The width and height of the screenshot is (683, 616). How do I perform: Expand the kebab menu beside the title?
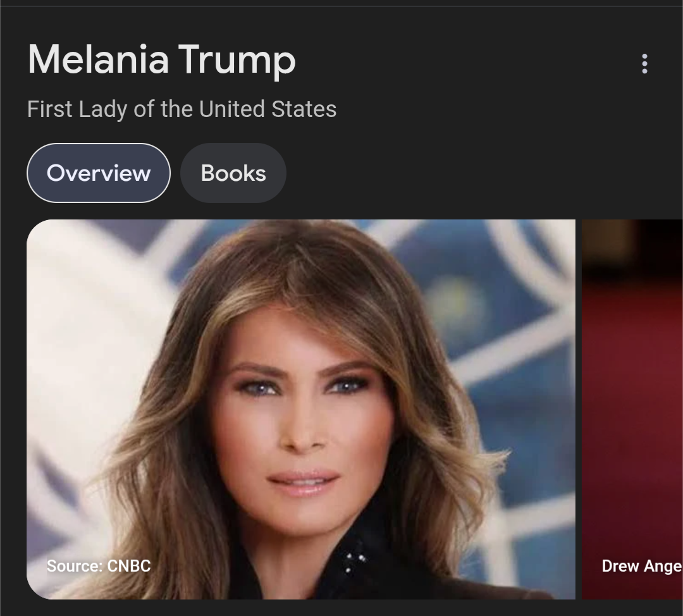(x=644, y=64)
